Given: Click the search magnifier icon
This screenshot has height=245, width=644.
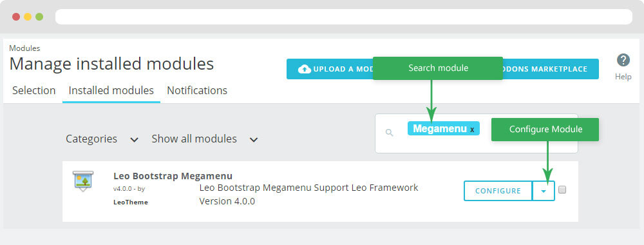Looking at the screenshot, I should (390, 132).
